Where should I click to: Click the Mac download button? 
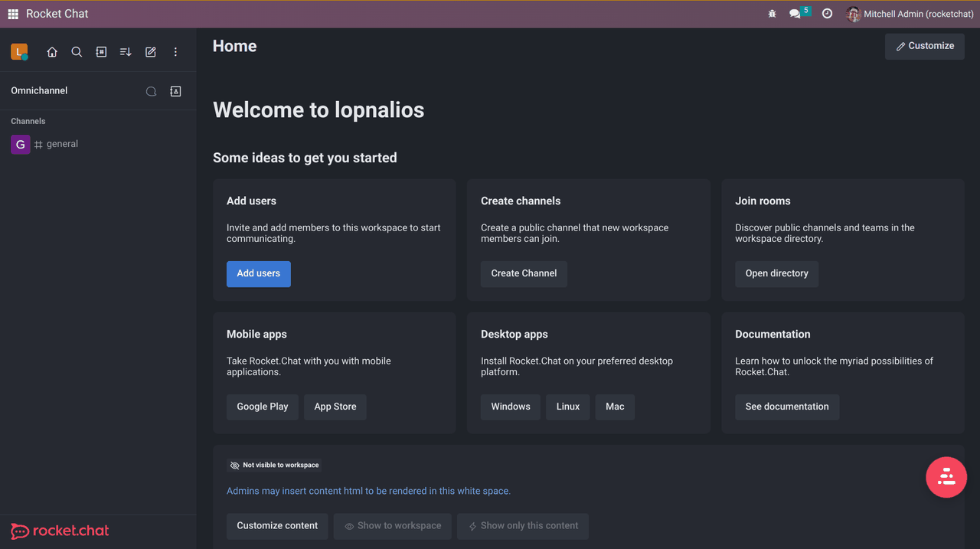point(615,407)
